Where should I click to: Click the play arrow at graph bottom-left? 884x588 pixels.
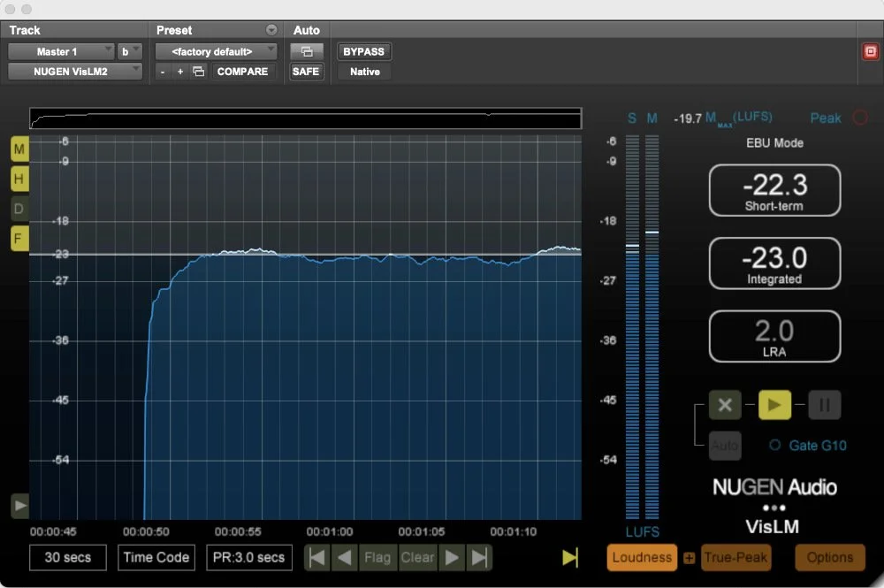pyautogui.click(x=19, y=506)
